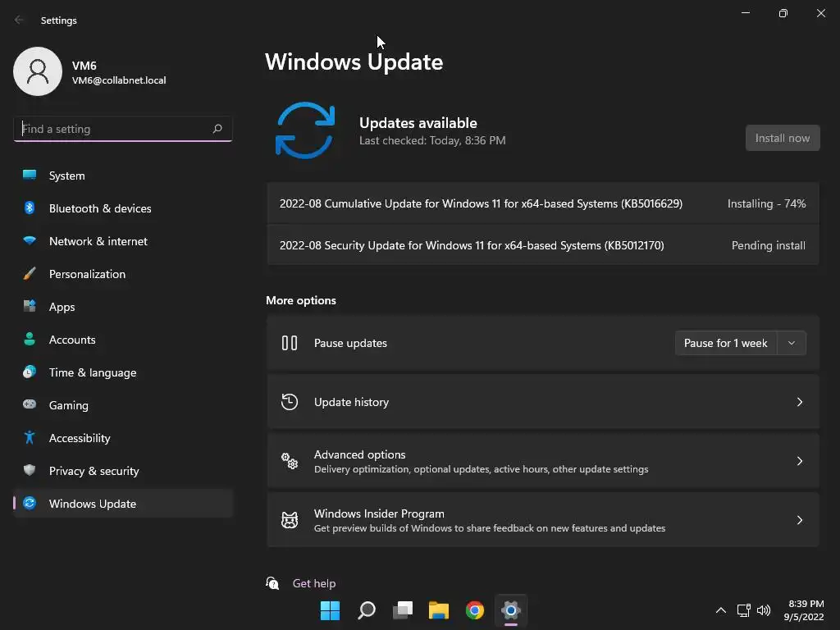840x630 pixels.
Task: Launch Google Chrome from taskbar
Action: click(475, 610)
